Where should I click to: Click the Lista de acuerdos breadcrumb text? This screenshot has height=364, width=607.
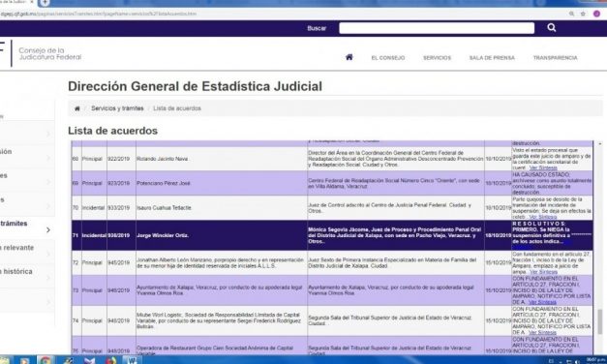point(177,108)
